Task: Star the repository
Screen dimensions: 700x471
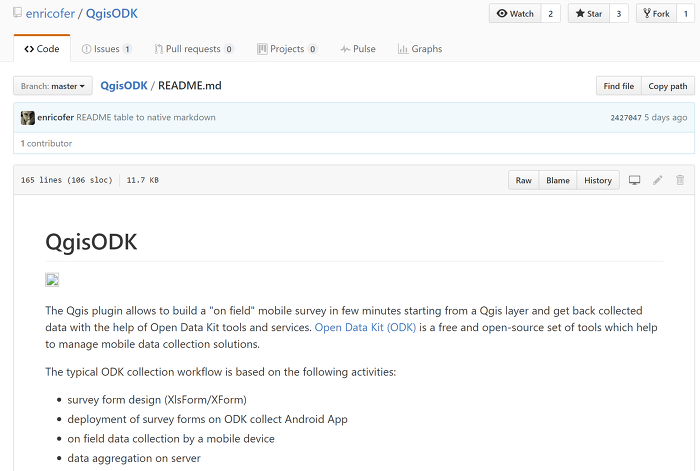Action: pos(589,13)
